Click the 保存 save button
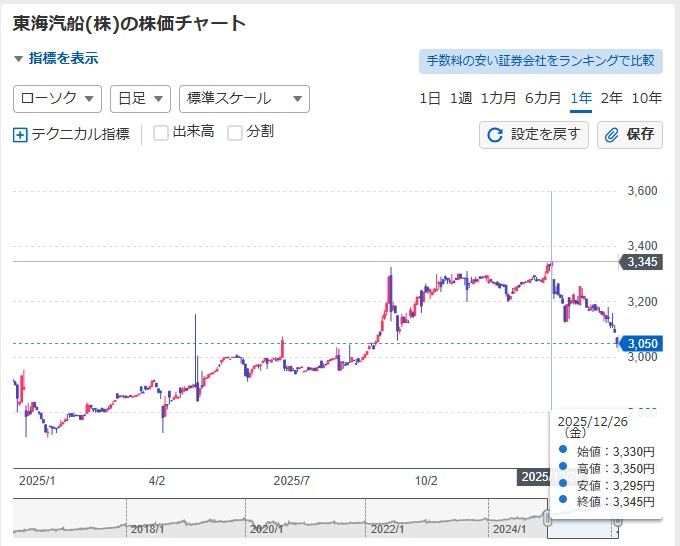 click(630, 135)
